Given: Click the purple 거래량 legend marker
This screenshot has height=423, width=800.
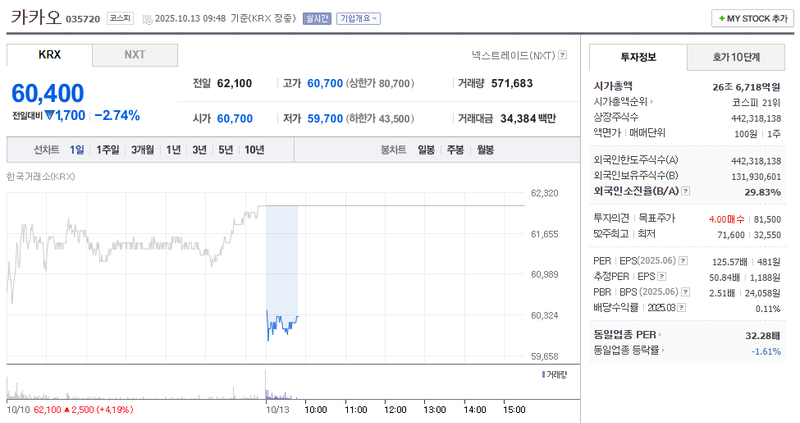Looking at the screenshot, I should point(542,374).
